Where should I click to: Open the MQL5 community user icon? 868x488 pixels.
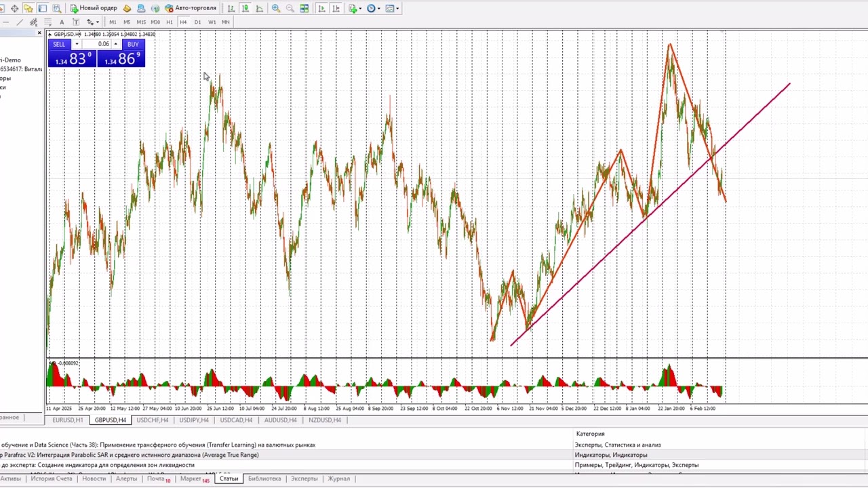[141, 8]
